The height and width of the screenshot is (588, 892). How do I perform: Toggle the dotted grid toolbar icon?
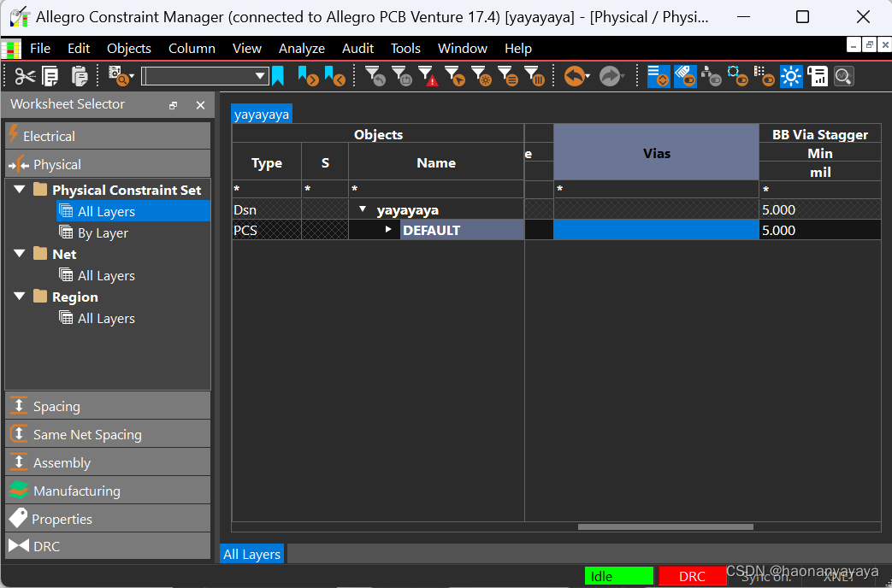point(764,76)
